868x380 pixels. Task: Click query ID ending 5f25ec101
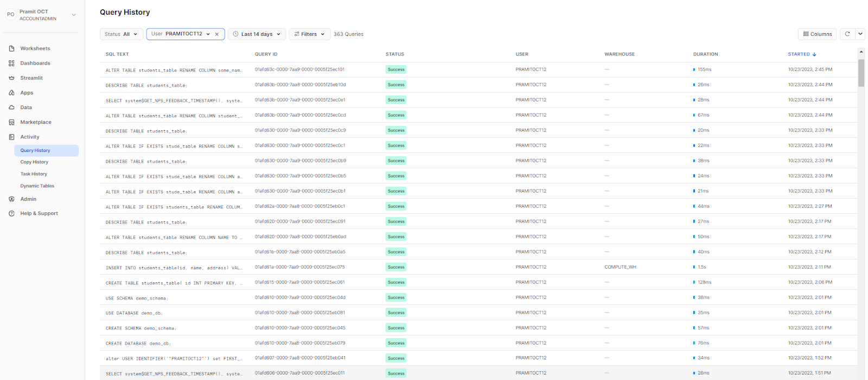(x=299, y=69)
